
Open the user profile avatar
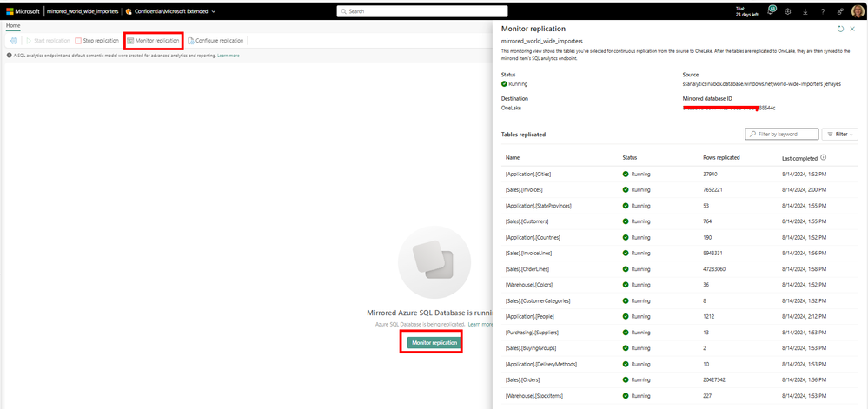(x=857, y=11)
